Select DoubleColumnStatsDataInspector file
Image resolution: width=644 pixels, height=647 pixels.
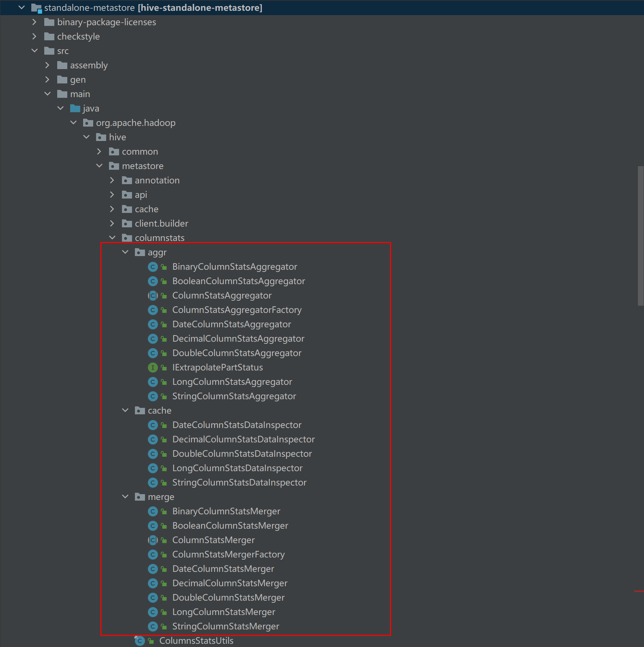pyautogui.click(x=242, y=454)
